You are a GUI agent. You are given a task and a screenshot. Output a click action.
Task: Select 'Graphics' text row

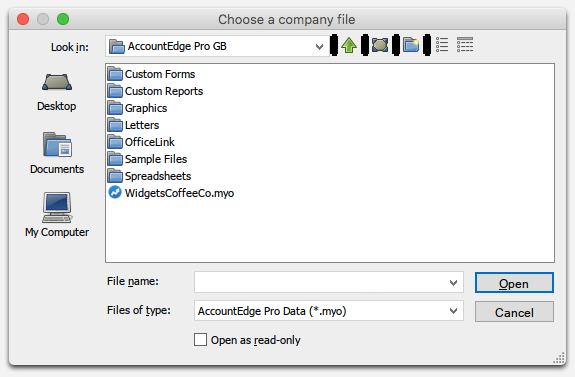click(x=146, y=108)
